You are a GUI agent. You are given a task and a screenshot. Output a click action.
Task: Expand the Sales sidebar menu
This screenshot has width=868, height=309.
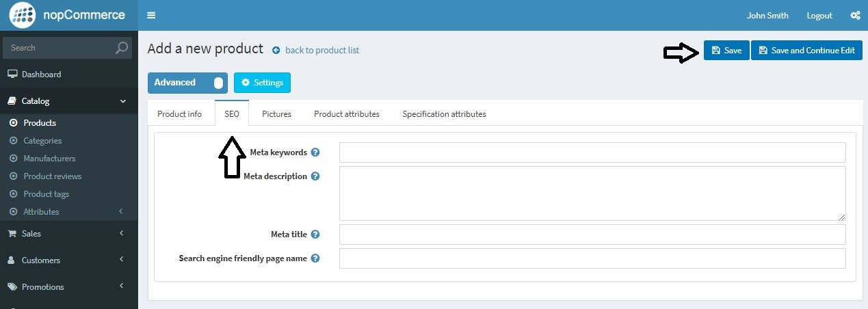[68, 234]
